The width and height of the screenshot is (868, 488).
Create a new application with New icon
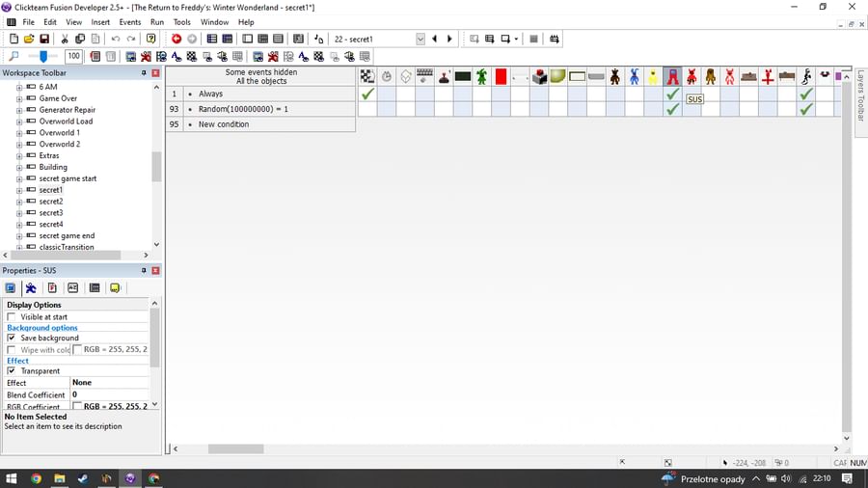coord(14,39)
